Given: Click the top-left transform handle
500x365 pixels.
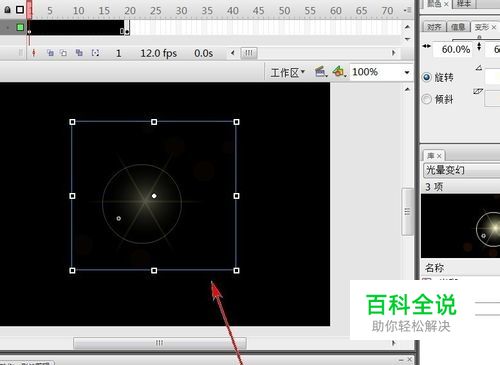Looking at the screenshot, I should [x=72, y=122].
